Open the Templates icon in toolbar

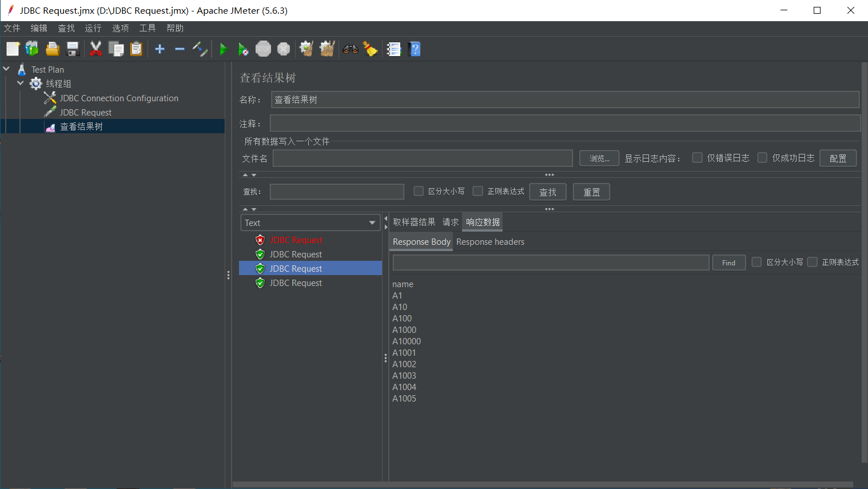point(32,49)
